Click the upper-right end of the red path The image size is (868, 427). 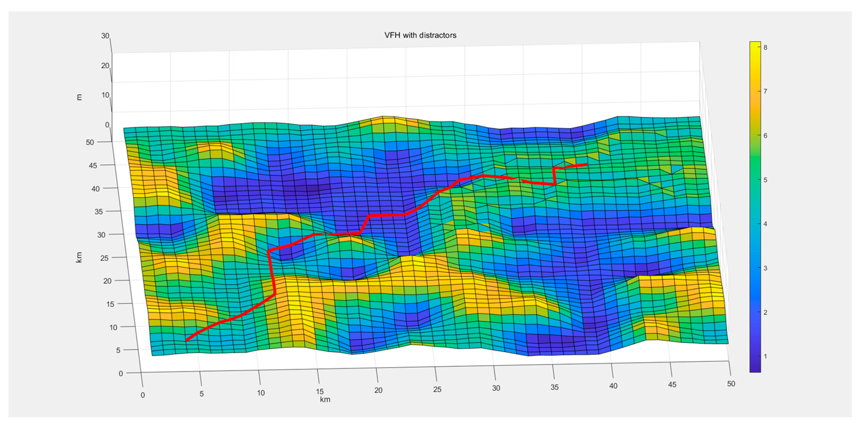[x=587, y=164]
